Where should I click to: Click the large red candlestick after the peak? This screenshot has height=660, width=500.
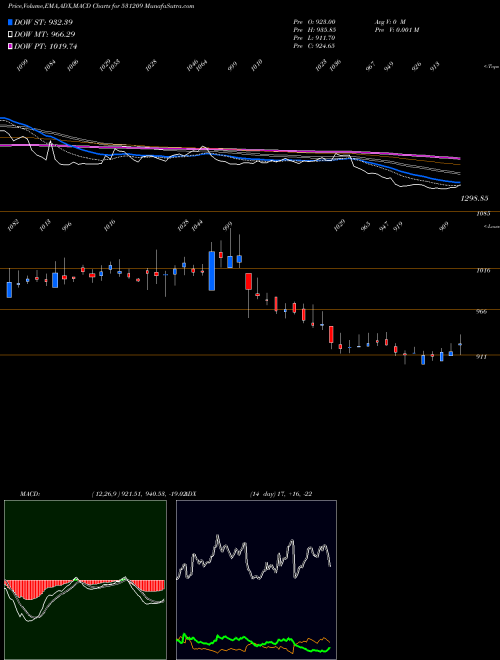point(248,281)
